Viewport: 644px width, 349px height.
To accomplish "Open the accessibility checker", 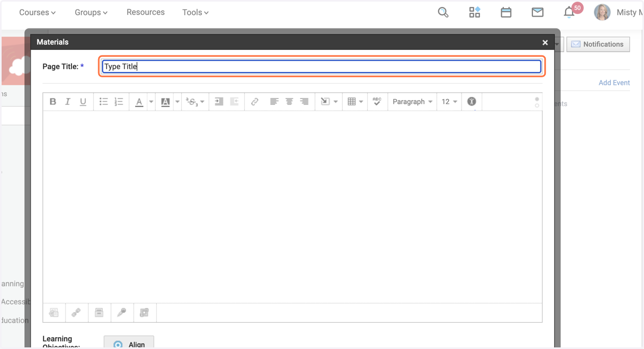I will pyautogui.click(x=472, y=101).
